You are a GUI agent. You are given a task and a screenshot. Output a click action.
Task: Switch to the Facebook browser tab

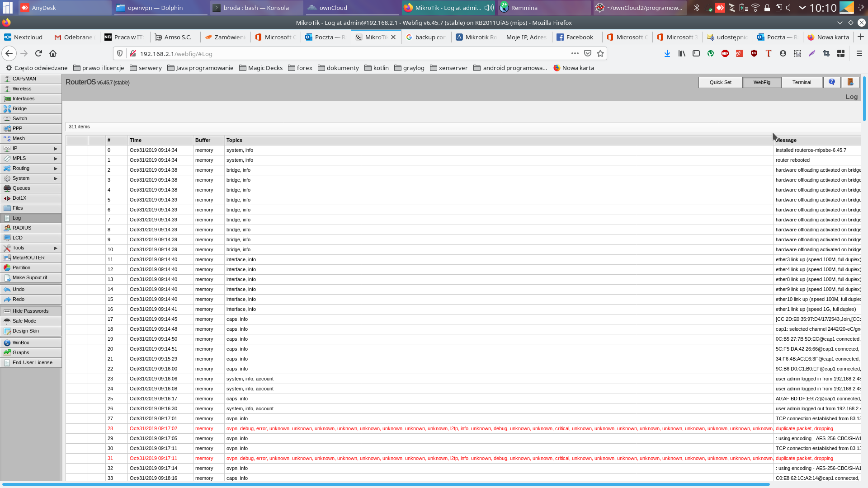point(579,37)
